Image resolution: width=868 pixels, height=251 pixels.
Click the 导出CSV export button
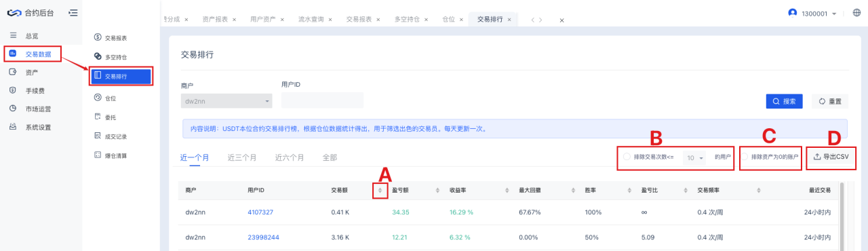[831, 157]
